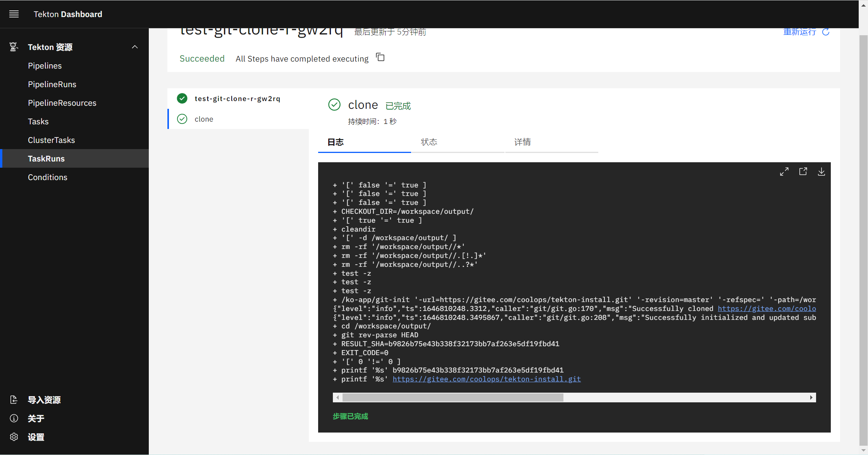Click clone completed status icon in header
This screenshot has height=455, width=868.
pyautogui.click(x=334, y=105)
